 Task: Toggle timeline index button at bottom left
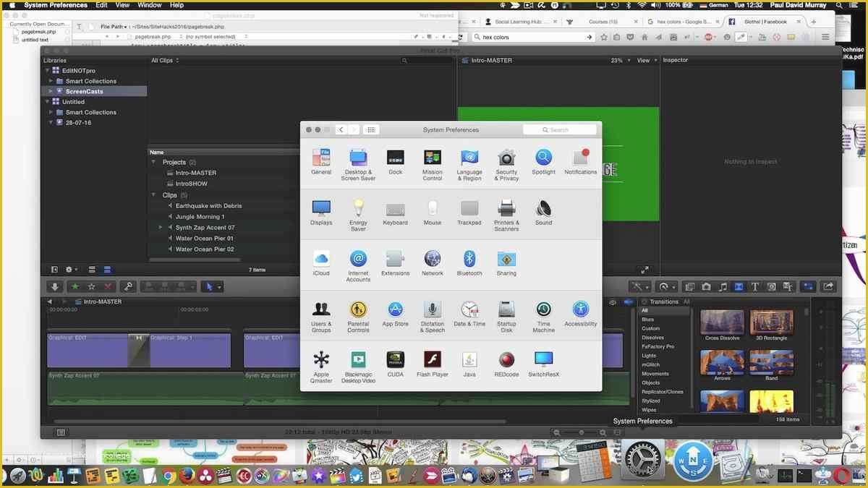click(61, 432)
